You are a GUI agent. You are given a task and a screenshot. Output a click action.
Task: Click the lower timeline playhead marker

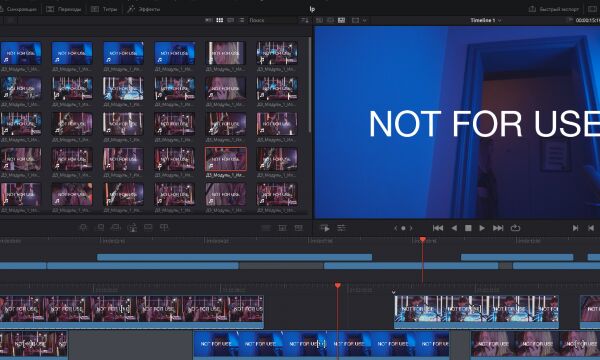point(338,285)
